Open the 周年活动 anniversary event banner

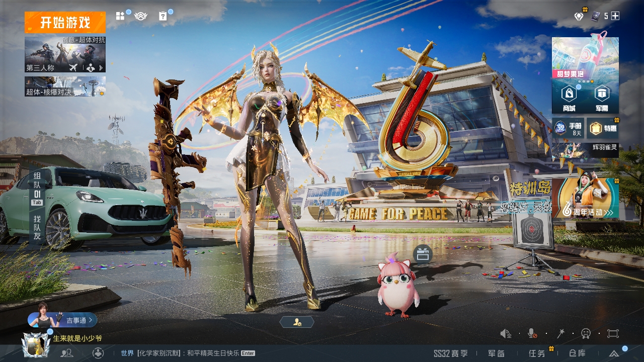coord(585,198)
